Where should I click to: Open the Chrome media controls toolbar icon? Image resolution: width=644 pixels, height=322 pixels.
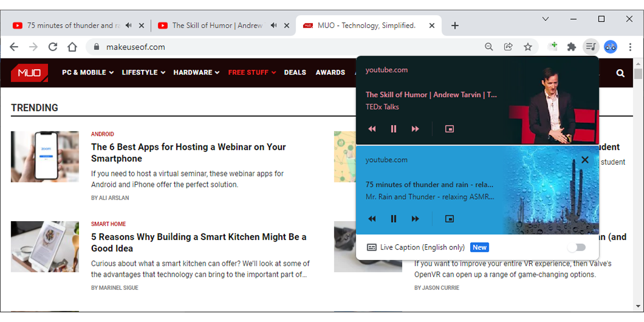[x=590, y=47]
